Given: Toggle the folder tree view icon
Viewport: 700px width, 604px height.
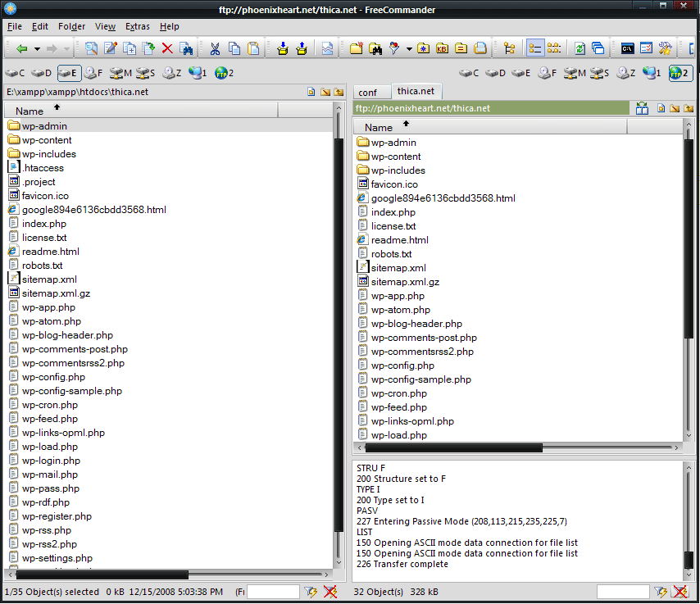Looking at the screenshot, I should pos(509,48).
